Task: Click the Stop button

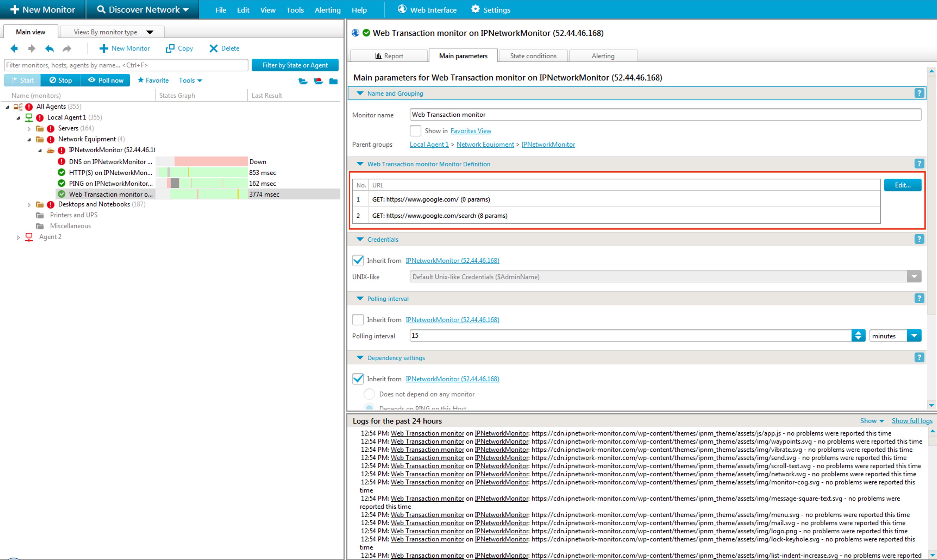Action: tap(61, 80)
